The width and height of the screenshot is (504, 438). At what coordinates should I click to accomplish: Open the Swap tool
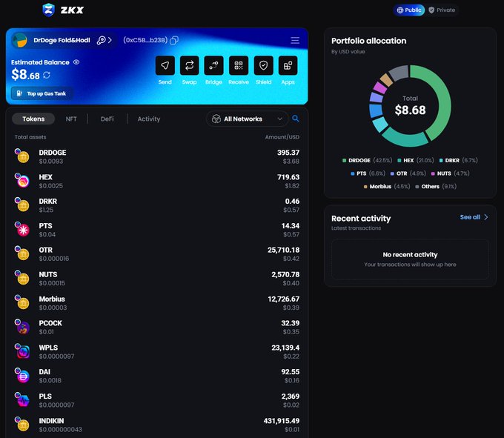tap(189, 65)
